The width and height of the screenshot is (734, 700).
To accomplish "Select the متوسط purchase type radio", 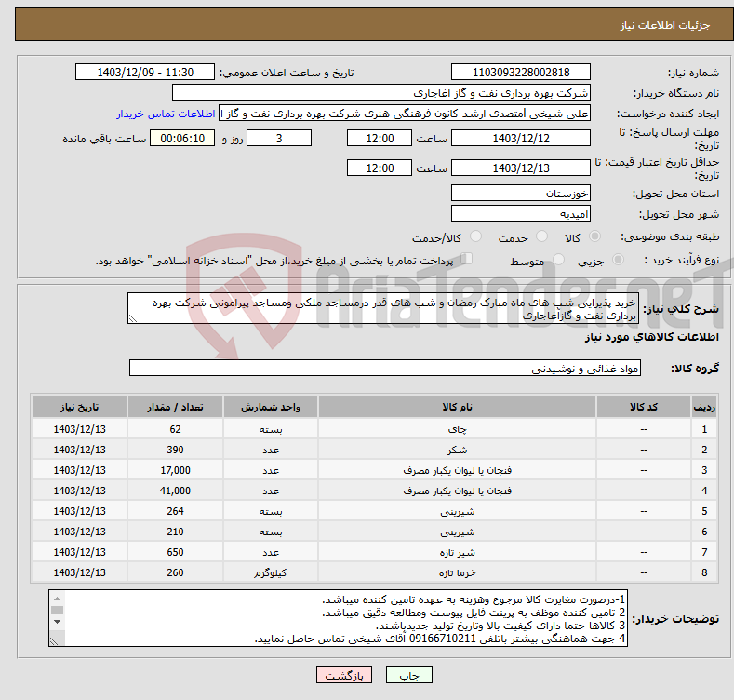I will coord(558,259).
